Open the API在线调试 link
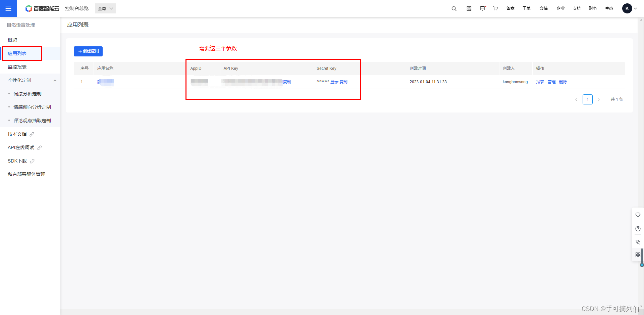Image resolution: width=644 pixels, height=315 pixels. tap(21, 147)
